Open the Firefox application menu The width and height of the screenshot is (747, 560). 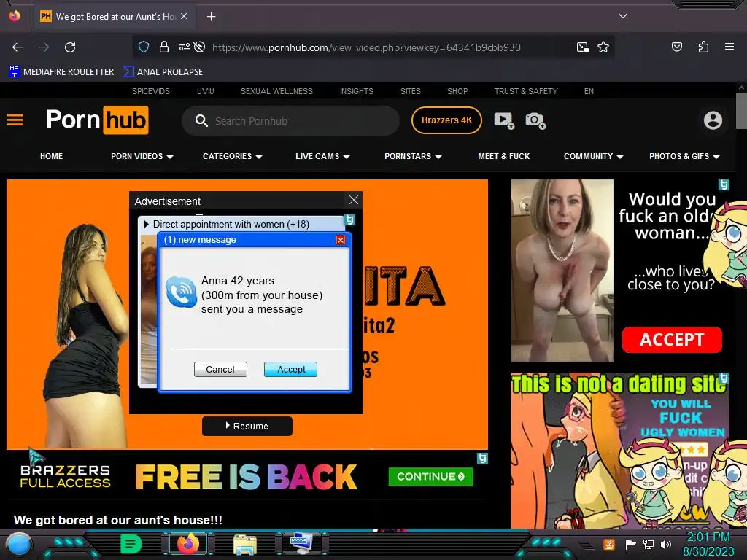click(x=729, y=47)
